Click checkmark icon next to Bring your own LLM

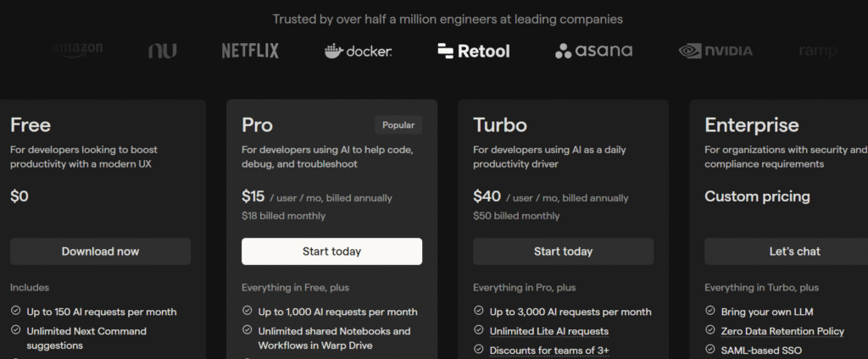(x=709, y=312)
